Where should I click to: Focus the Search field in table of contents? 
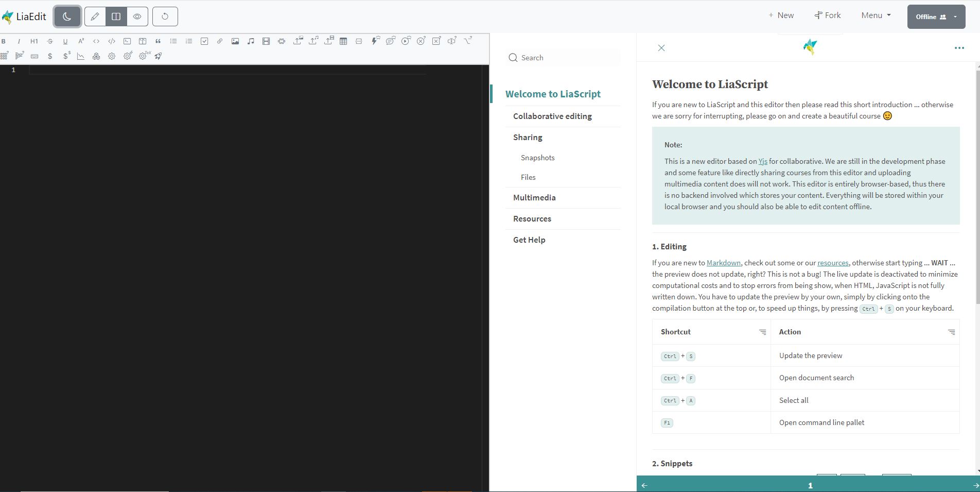tap(564, 58)
